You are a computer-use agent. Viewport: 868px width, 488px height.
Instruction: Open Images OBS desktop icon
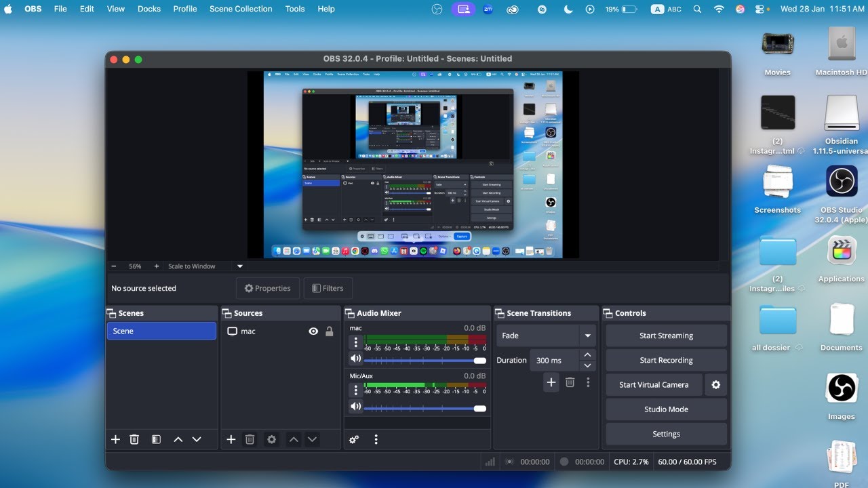[842, 388]
